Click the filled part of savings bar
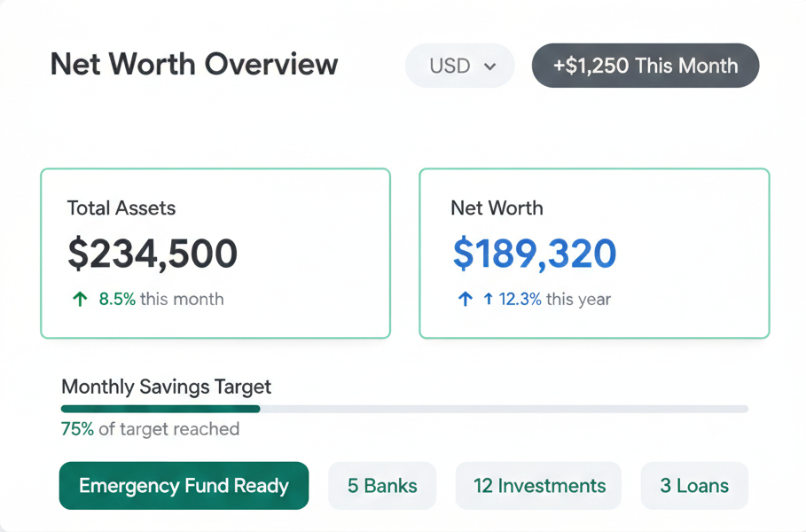Image resolution: width=806 pixels, height=532 pixels. [160, 409]
